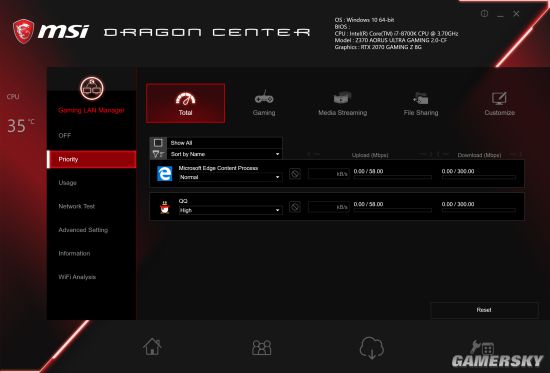Open the users group icon in bottom bar
The image size is (550, 373).
262,347
